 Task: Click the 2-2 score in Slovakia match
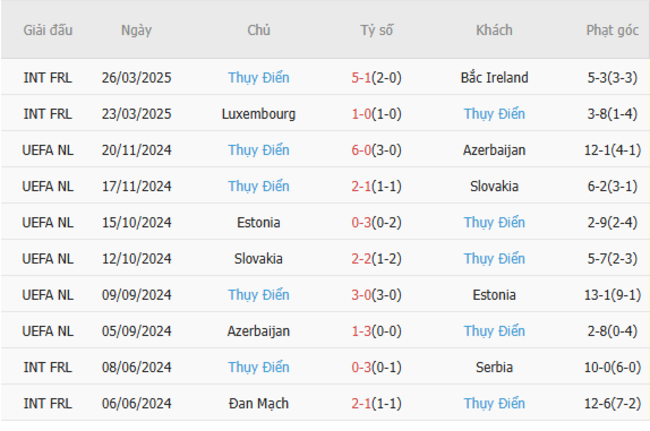pyautogui.click(x=376, y=259)
